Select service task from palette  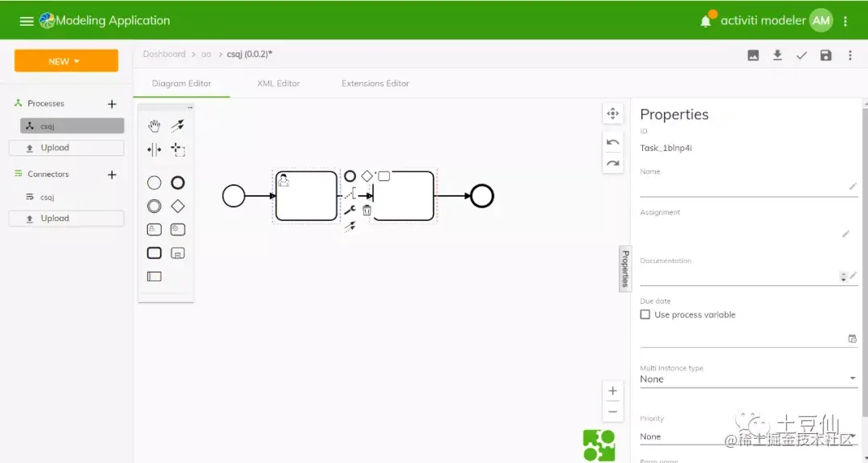(178, 229)
